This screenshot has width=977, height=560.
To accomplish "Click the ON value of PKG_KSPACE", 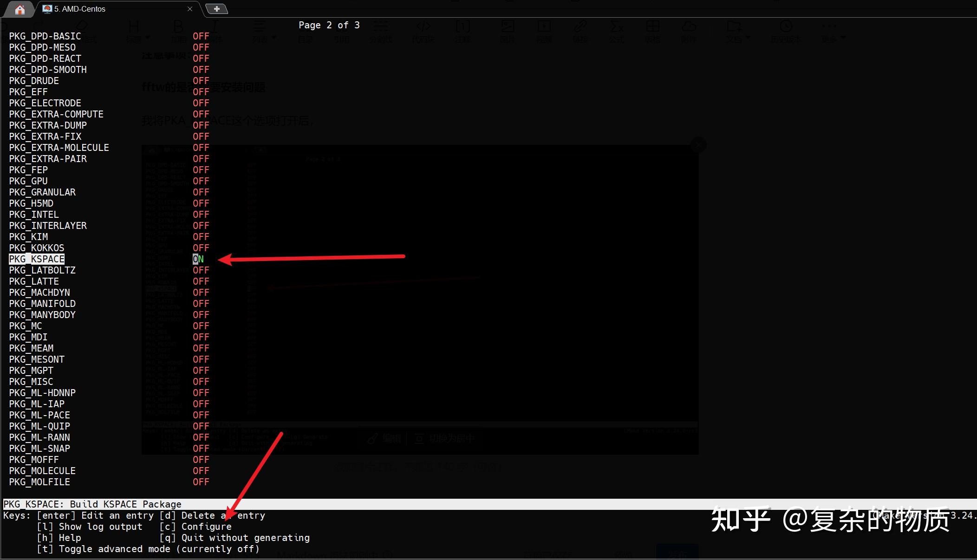I will click(x=198, y=259).
